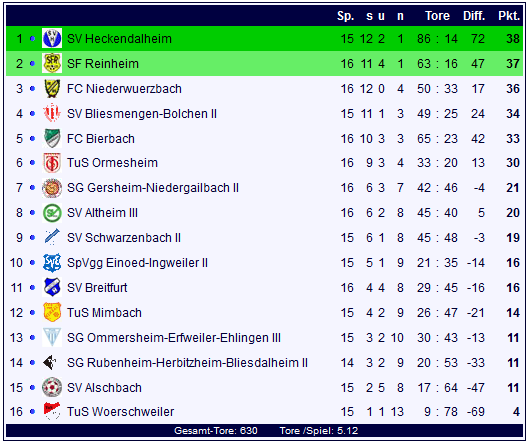The height and width of the screenshot is (443, 527).
Task: Click FC Niederwuerzbach's yellow-black crest
Action: click(x=52, y=88)
